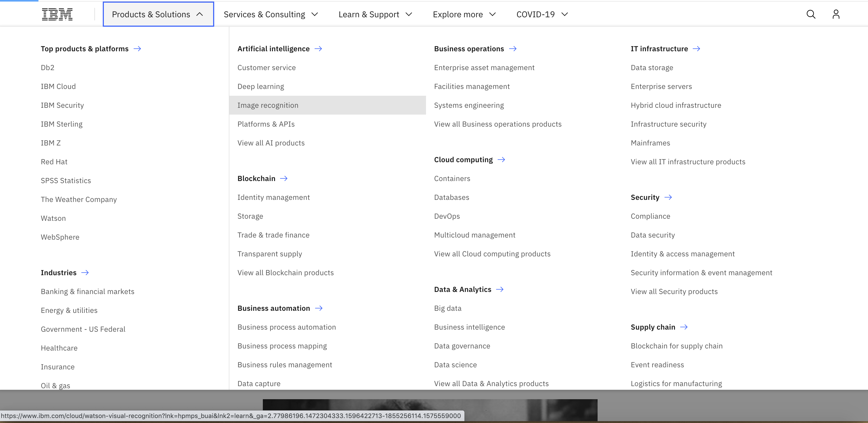Screen dimensions: 868x423
Task: Click the arrow beside Supply chain heading
Action: click(x=684, y=327)
